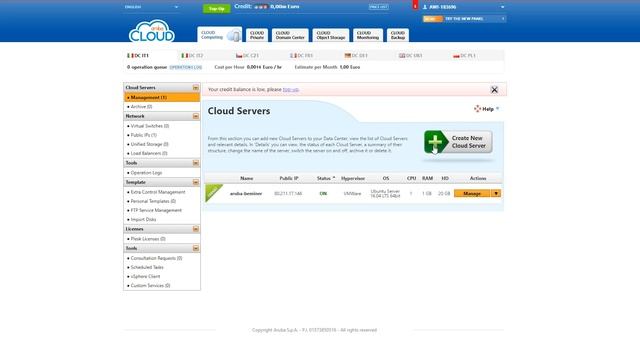Click Try The New Panel banner
This screenshot has width=640, height=360.
pos(464,19)
